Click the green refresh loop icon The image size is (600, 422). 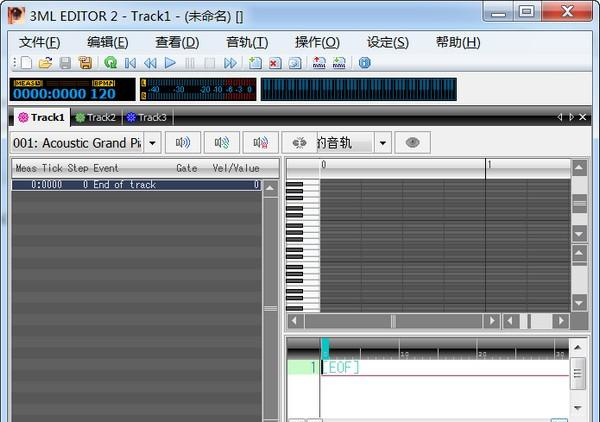[x=111, y=62]
